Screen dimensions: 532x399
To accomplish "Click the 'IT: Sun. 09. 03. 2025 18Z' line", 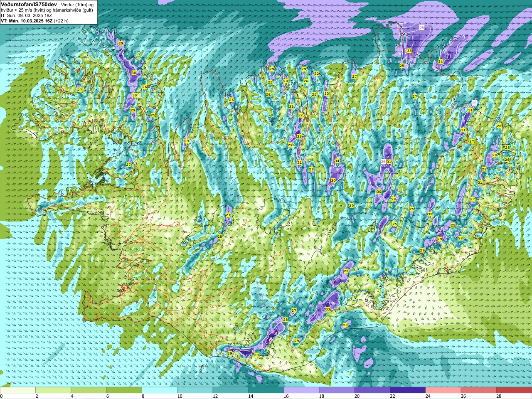I will point(27,15).
